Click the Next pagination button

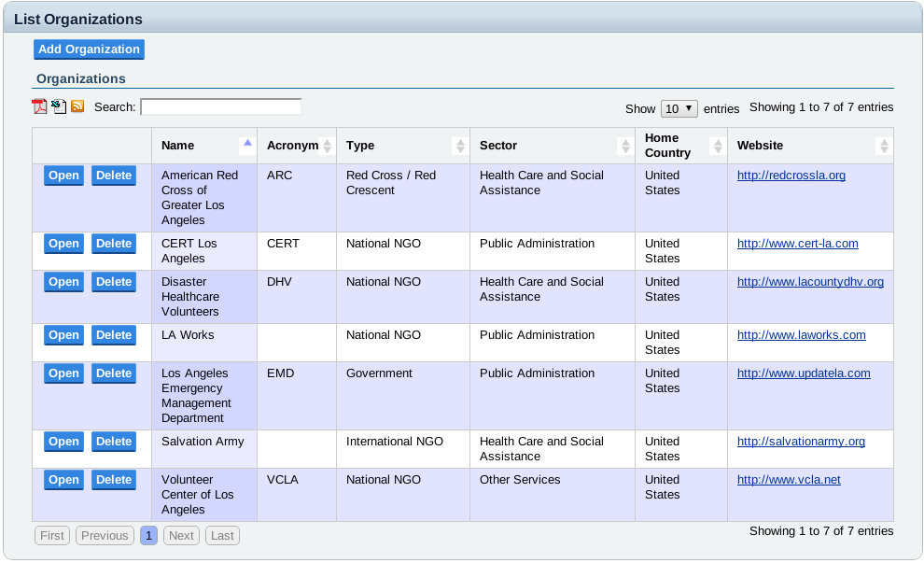coord(181,536)
